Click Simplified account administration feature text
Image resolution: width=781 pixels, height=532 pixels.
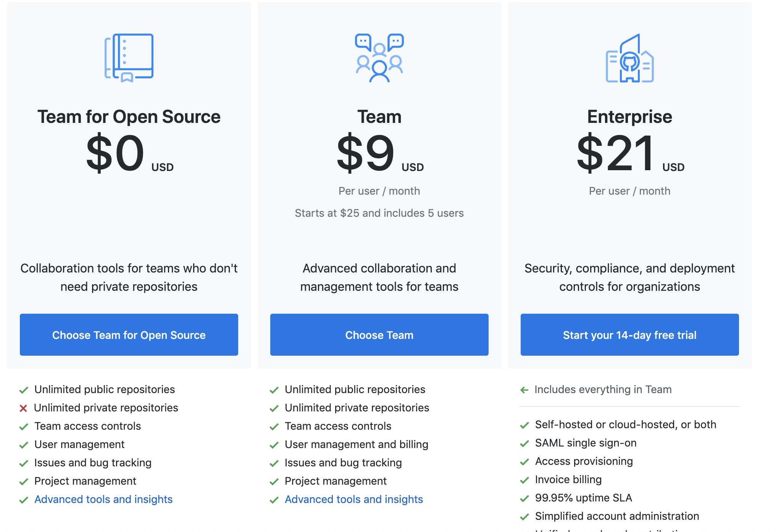pyautogui.click(x=617, y=516)
